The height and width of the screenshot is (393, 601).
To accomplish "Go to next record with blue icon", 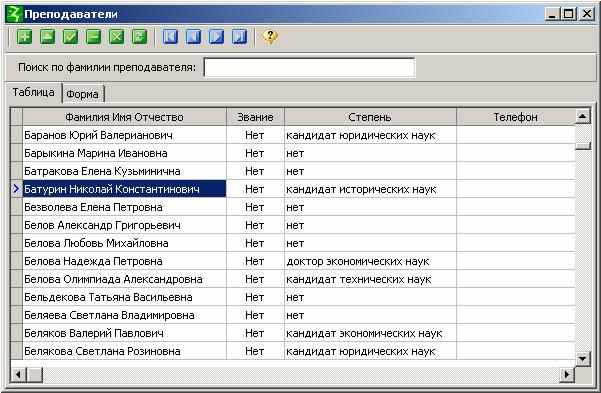I will [217, 37].
